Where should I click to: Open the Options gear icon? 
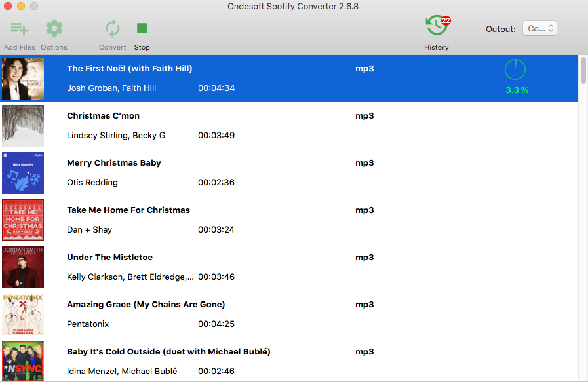[x=54, y=28]
